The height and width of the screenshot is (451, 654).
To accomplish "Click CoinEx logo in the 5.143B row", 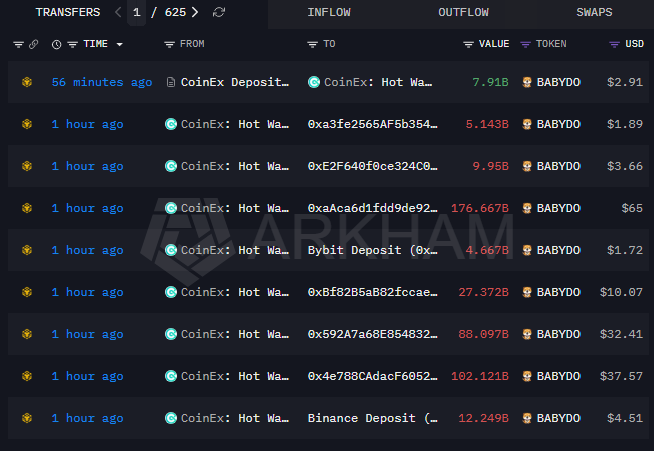I will pyautogui.click(x=171, y=124).
